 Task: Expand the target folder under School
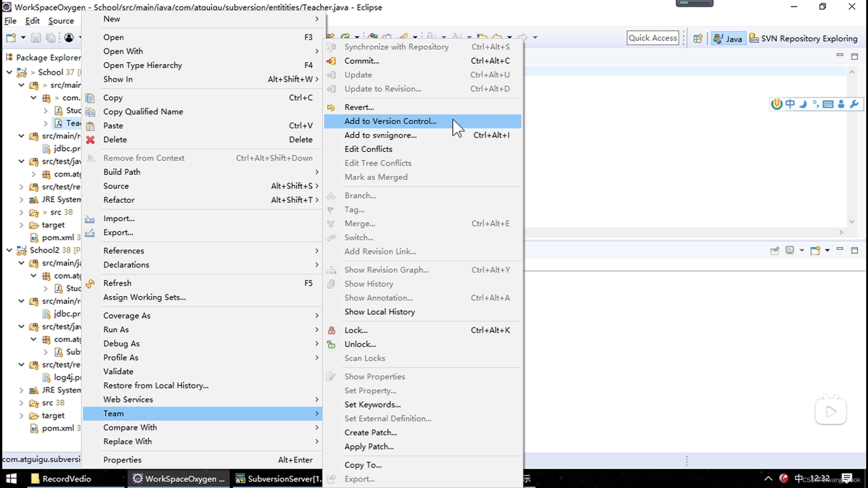21,225
